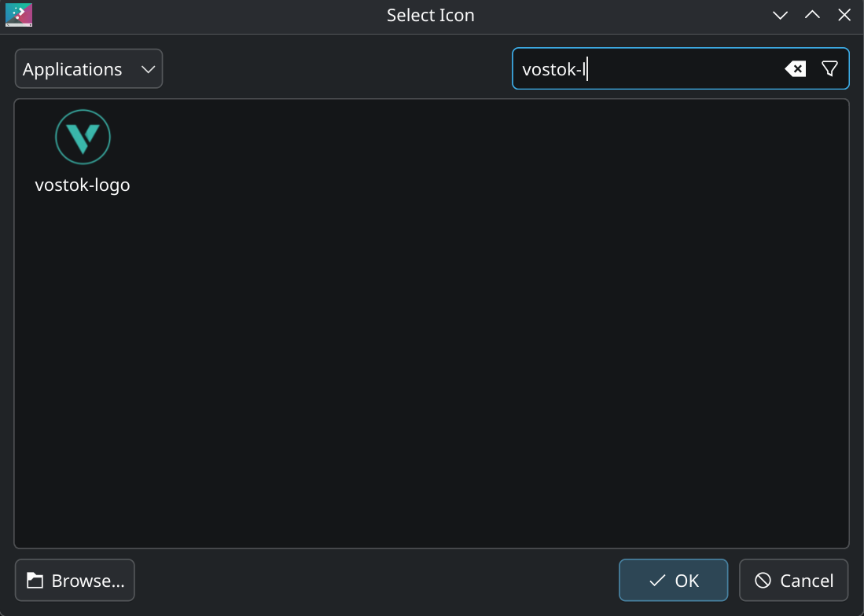Viewport: 864px width, 616px height.
Task: Minimize the Select Icon dialog
Action: pos(780,15)
